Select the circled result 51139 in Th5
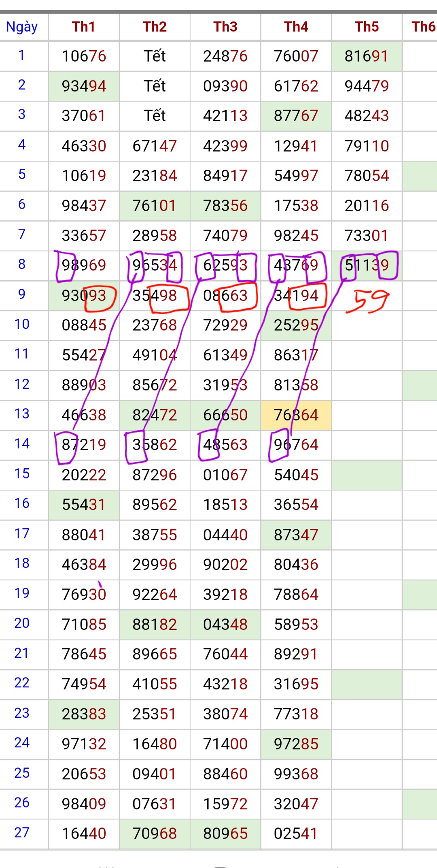The image size is (437, 868). coord(367,265)
